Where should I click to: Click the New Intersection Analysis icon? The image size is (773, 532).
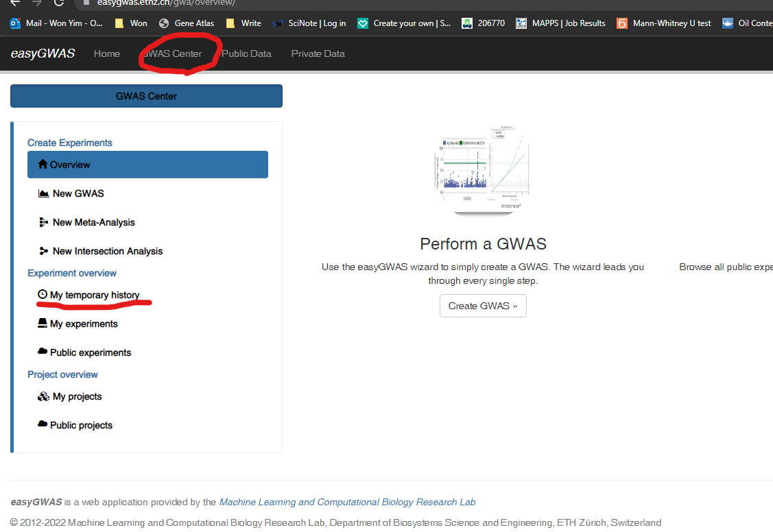point(44,252)
